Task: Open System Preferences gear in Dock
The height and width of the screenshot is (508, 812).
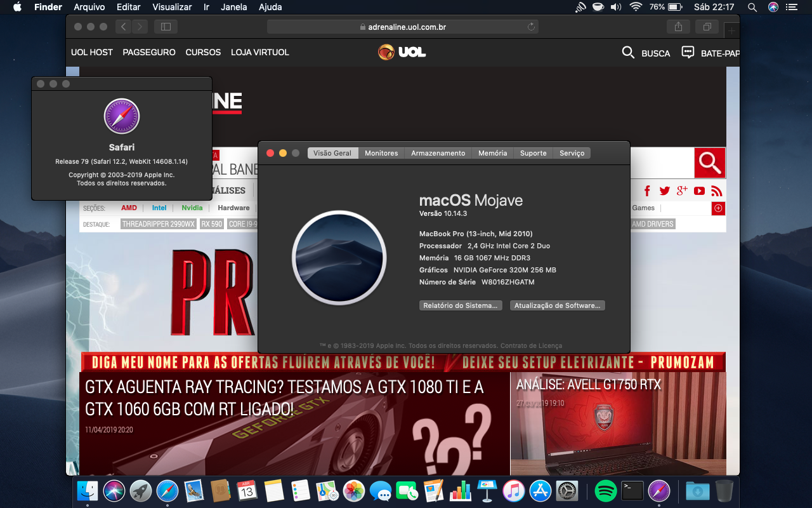Action: tap(566, 491)
